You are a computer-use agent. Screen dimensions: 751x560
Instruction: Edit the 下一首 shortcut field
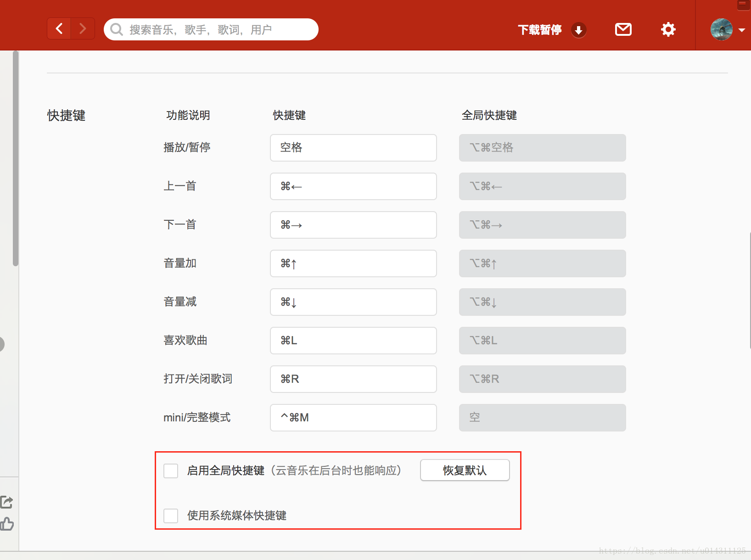pyautogui.click(x=353, y=225)
